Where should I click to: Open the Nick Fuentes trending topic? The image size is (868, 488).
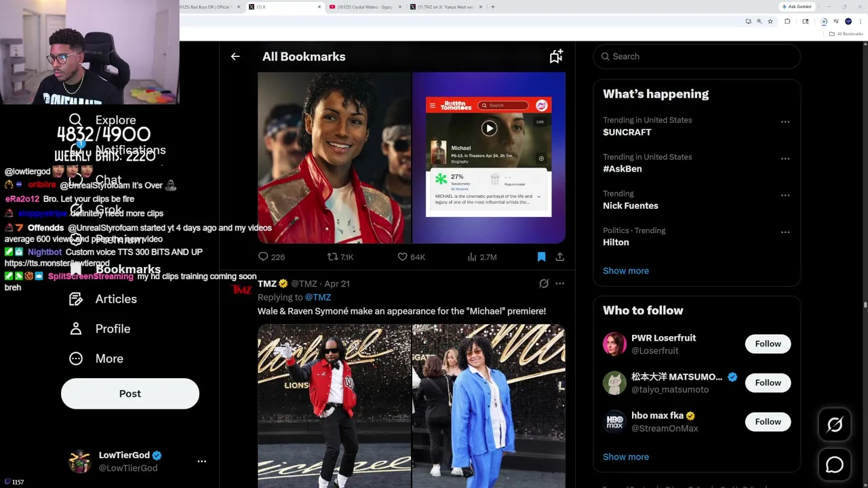[x=631, y=205]
